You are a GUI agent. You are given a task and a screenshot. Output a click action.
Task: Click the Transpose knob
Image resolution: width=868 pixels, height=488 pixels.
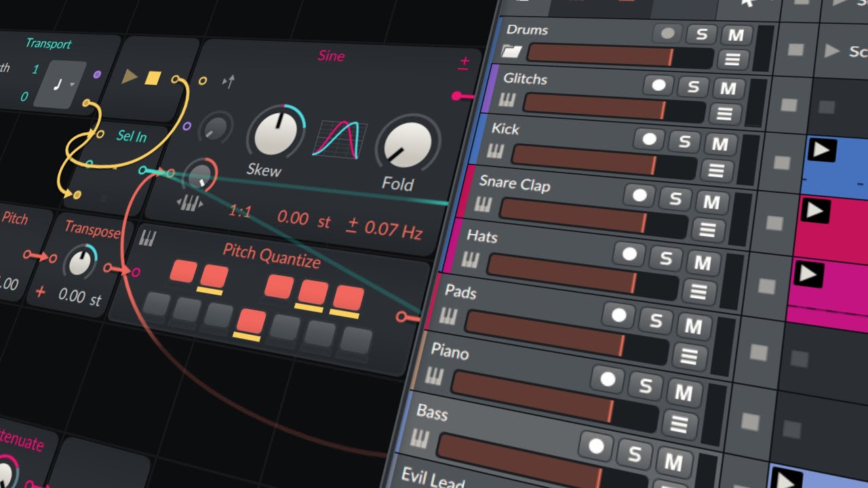pos(80,262)
